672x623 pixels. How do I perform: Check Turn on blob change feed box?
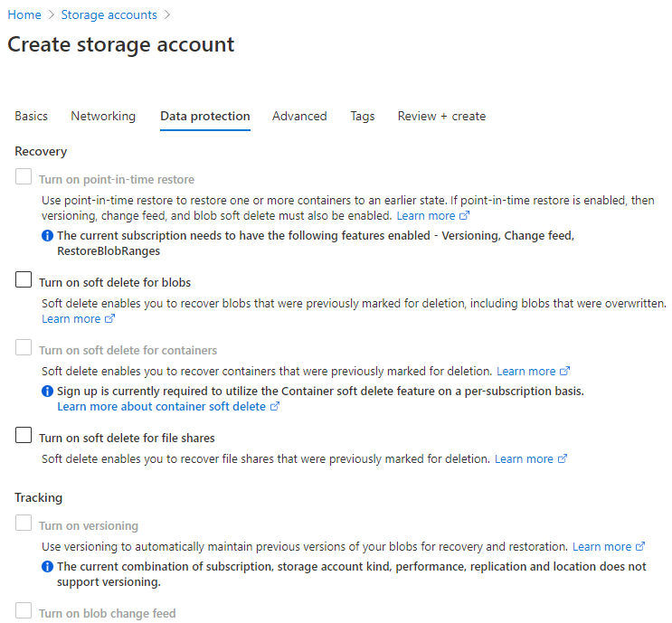pos(24,612)
